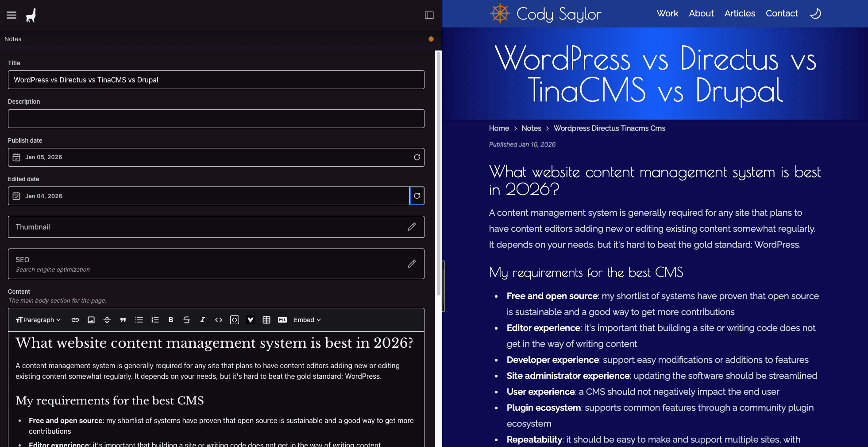Click into the empty Description field
The image size is (868, 447).
point(216,119)
